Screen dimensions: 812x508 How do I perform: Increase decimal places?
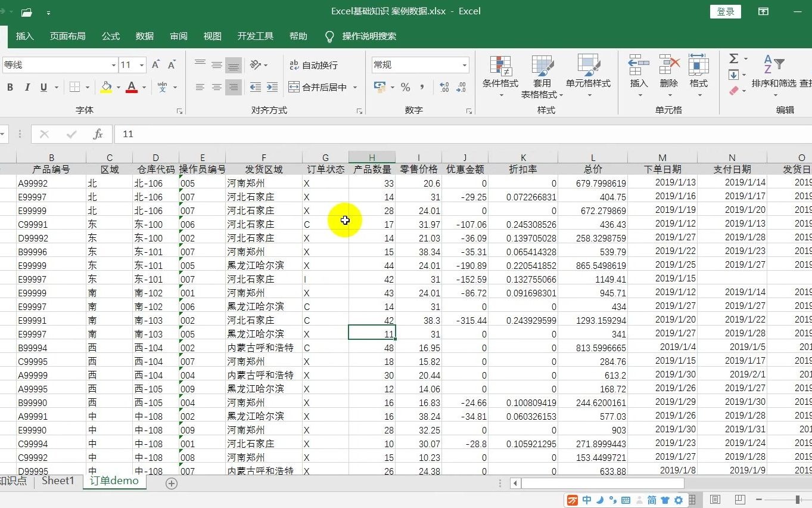coord(444,88)
